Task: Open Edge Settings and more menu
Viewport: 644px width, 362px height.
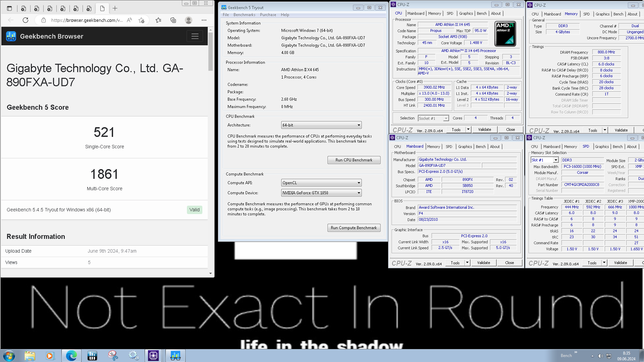Action: [204, 20]
